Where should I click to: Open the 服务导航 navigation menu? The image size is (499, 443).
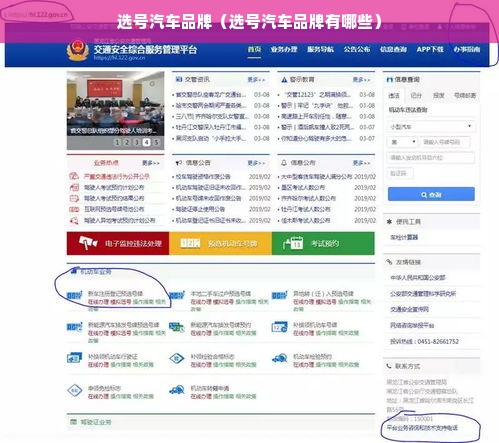point(320,49)
